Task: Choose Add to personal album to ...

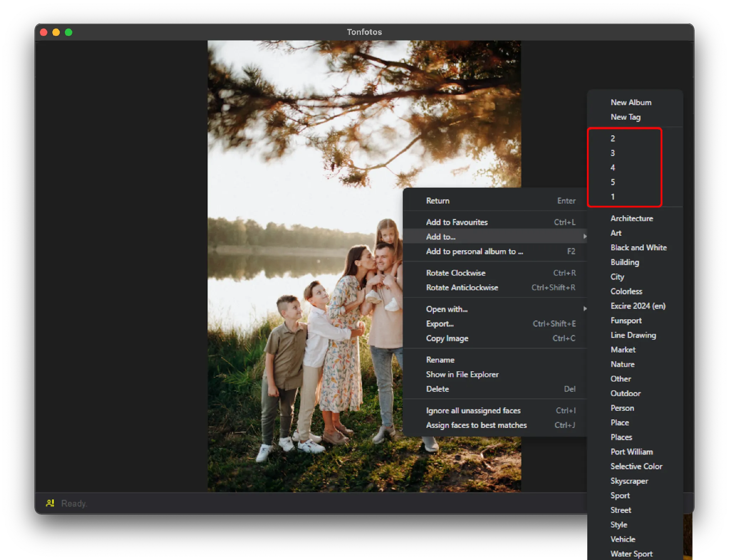Action: (x=495, y=251)
